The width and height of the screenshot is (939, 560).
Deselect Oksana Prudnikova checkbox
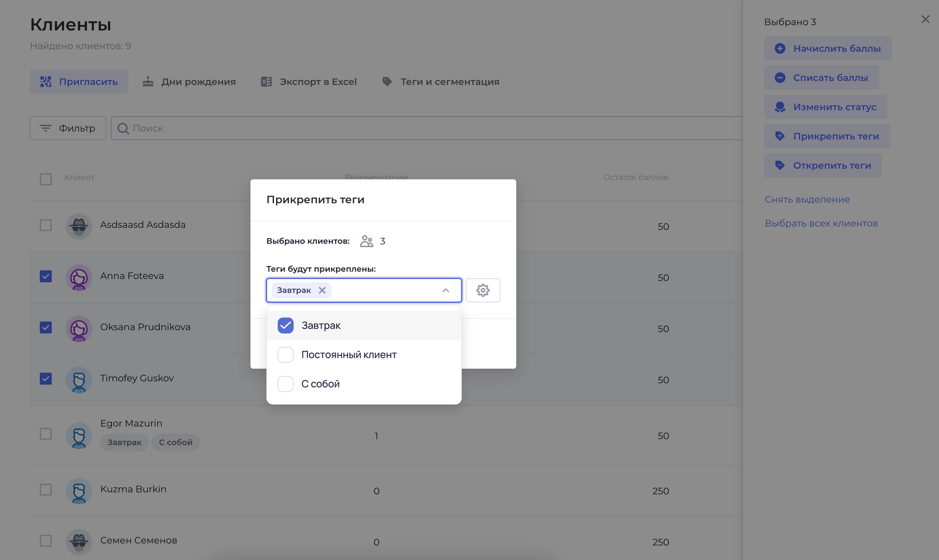46,328
